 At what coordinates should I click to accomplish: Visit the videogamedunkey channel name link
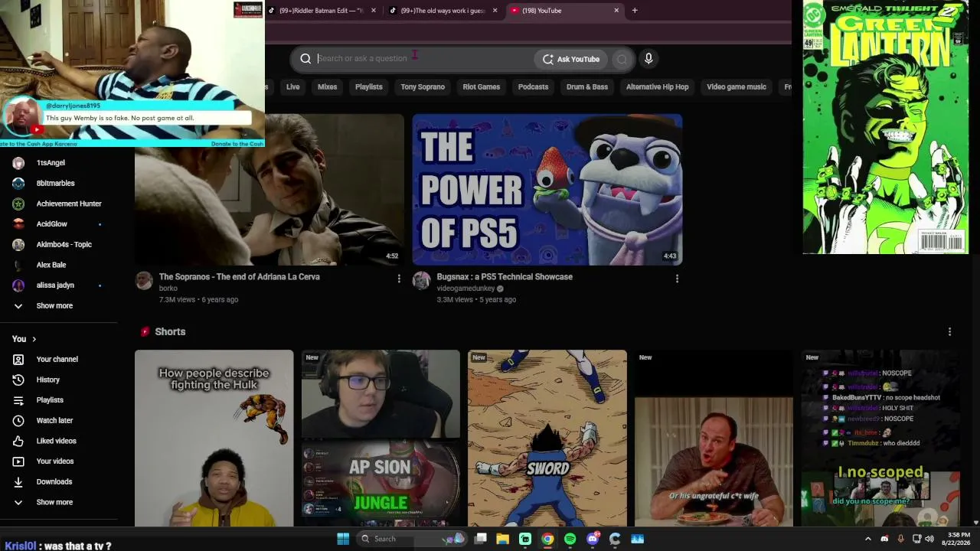[466, 289]
